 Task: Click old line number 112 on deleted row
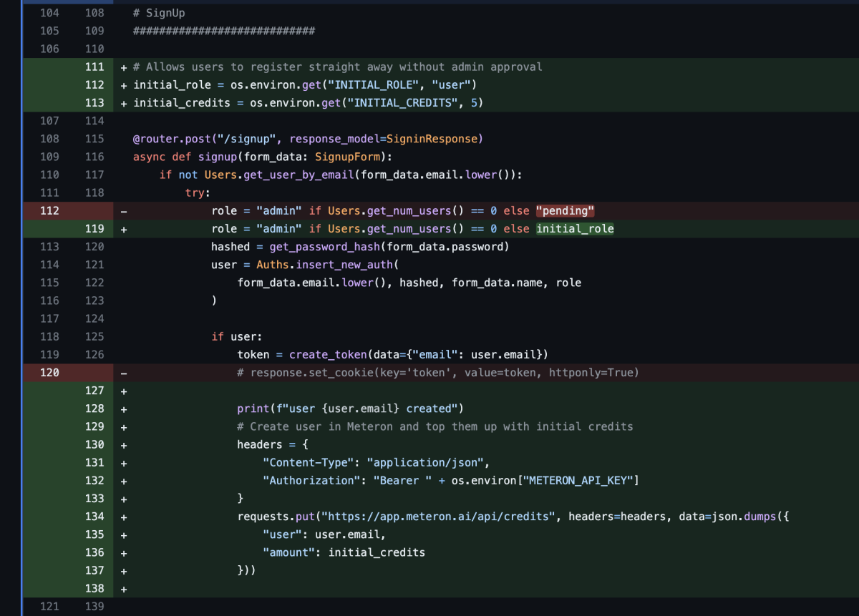50,211
